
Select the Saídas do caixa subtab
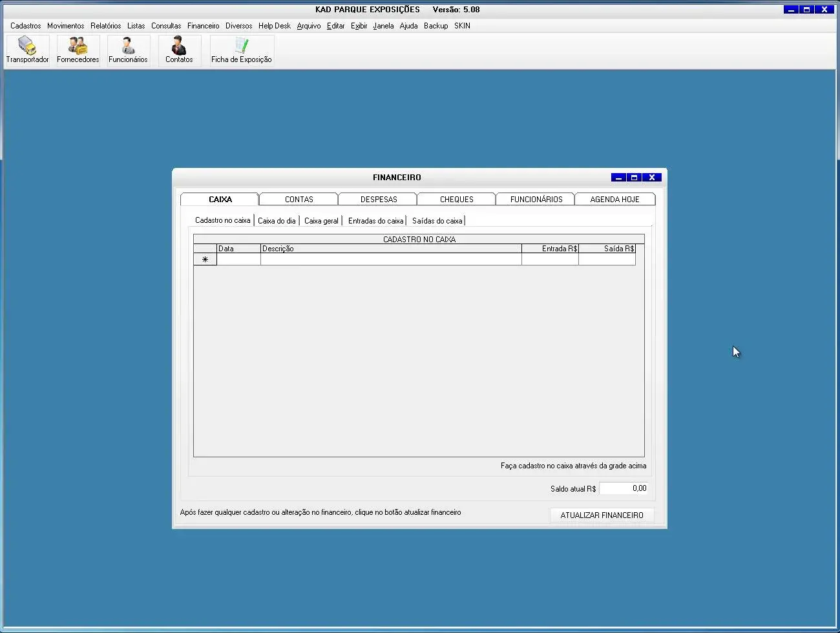[437, 220]
